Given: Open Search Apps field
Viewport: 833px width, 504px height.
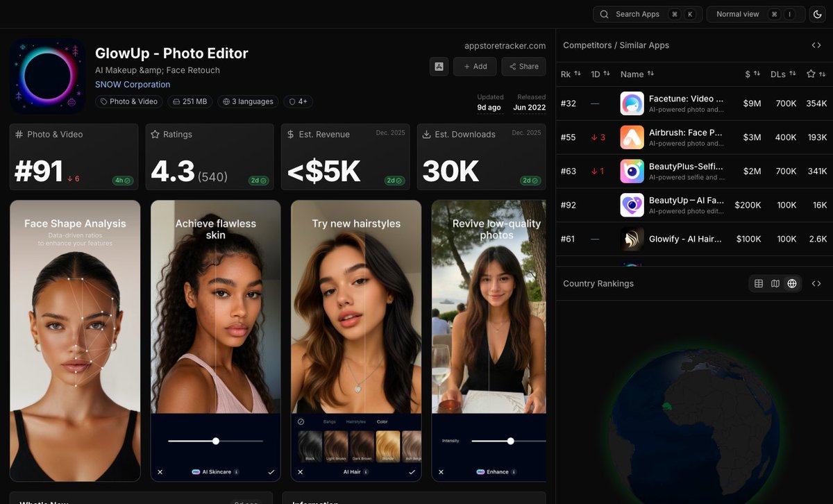Looking at the screenshot, I should pos(648,14).
